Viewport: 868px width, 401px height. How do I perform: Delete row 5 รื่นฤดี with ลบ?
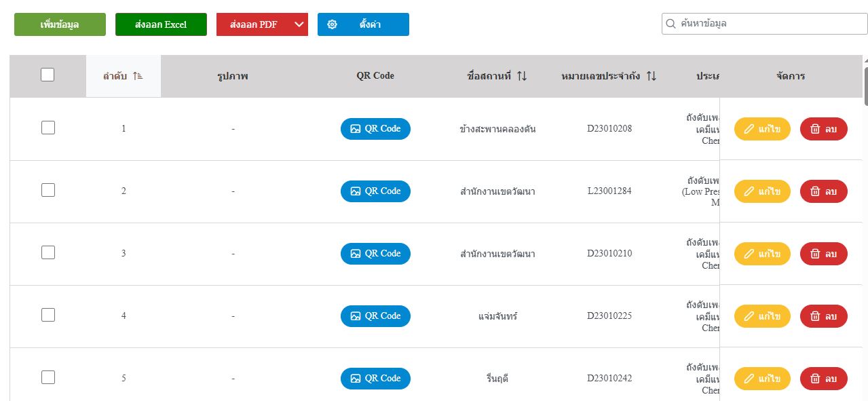(824, 379)
